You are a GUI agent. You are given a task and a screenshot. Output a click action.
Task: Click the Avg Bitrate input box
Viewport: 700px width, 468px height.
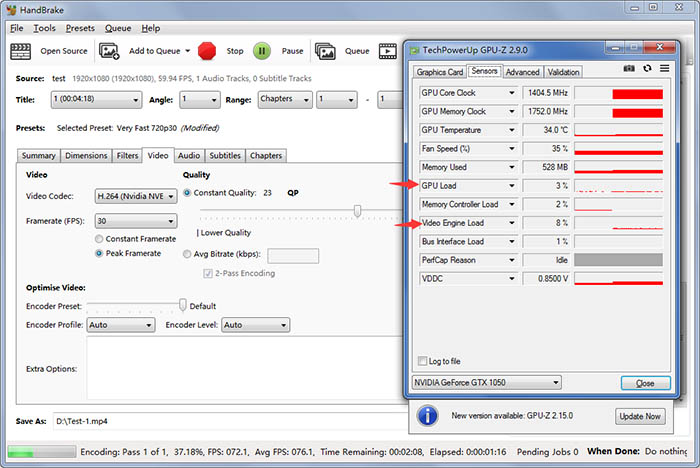[x=293, y=256]
